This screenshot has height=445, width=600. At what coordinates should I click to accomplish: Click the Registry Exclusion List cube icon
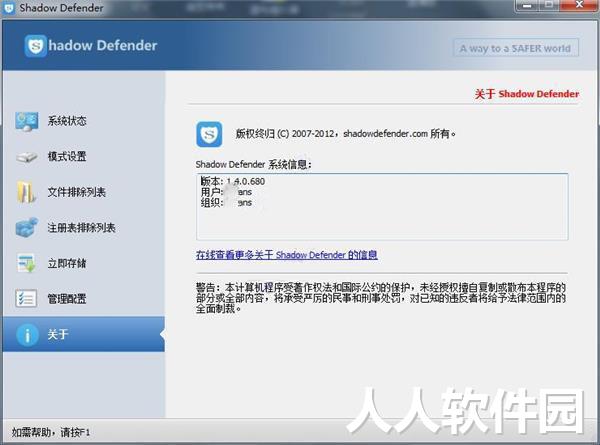coord(27,227)
